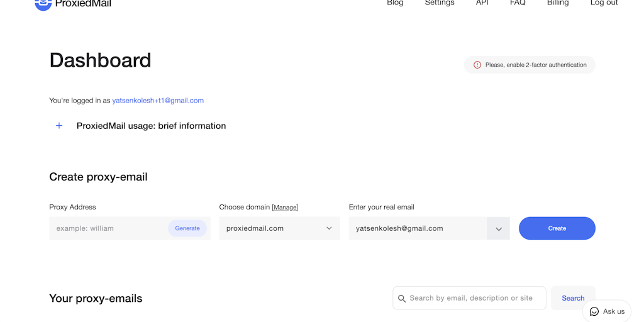Navigate to the Billing page

point(558,3)
